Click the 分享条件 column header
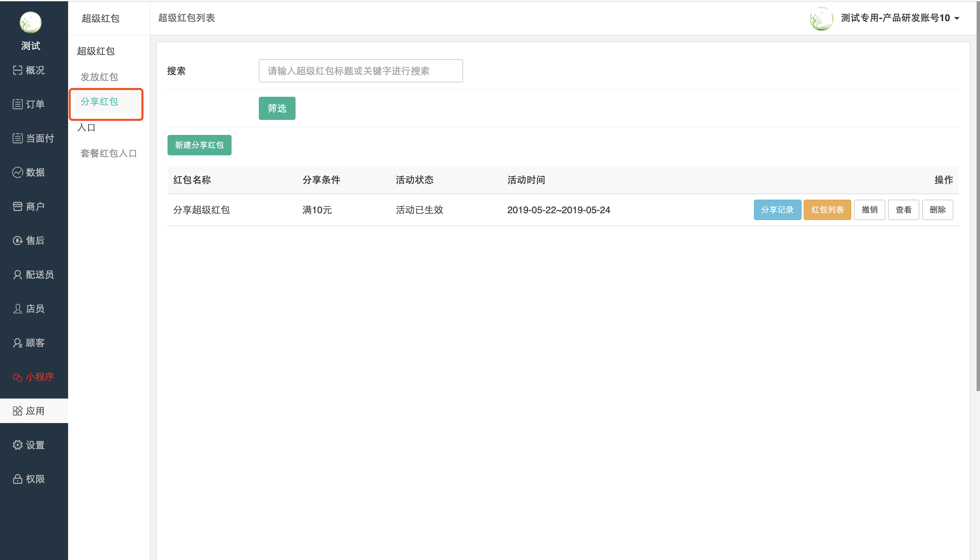 coord(321,180)
